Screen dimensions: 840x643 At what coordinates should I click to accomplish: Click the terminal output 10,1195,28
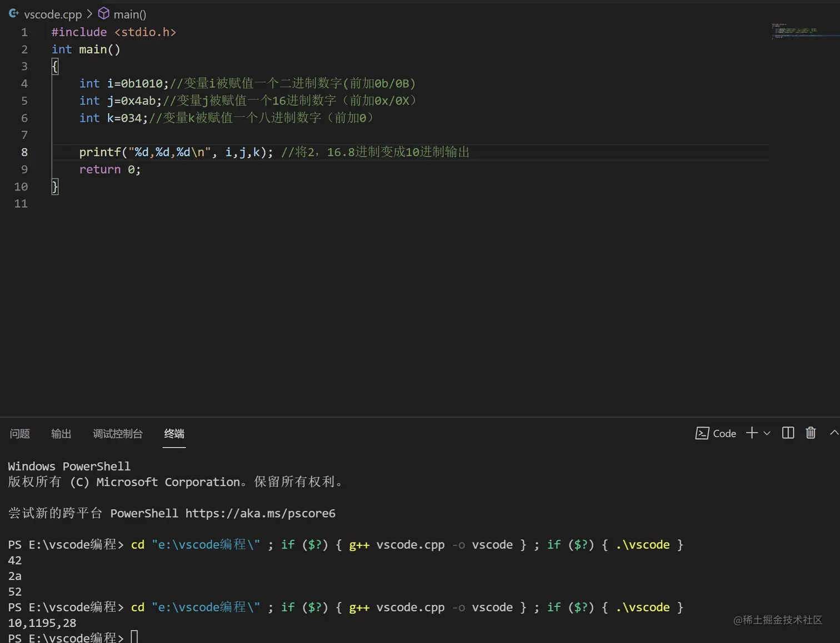coord(42,623)
